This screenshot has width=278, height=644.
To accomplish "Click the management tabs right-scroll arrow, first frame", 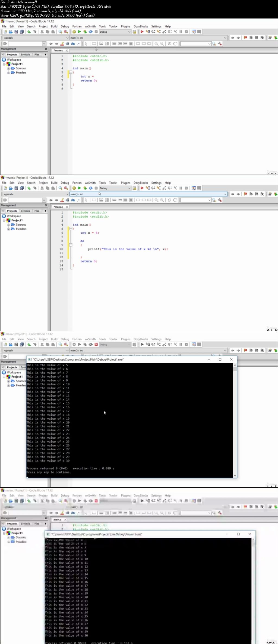I will [45, 55].
